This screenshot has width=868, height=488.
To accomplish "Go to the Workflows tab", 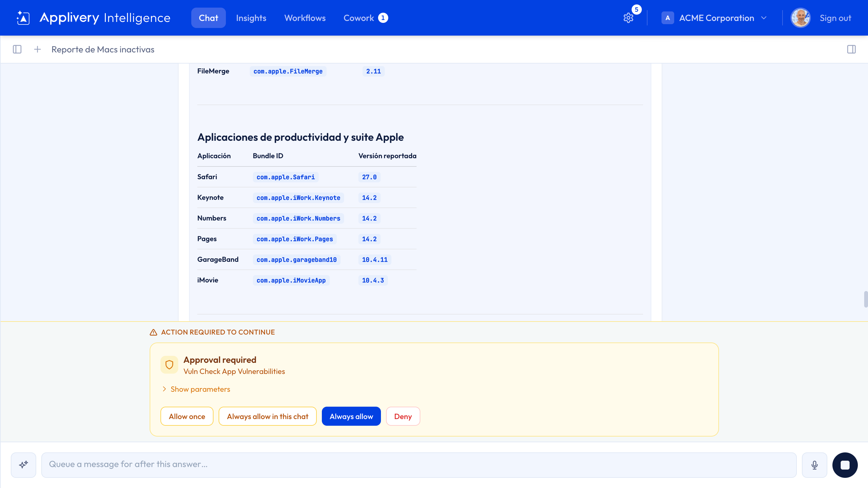I will [x=305, y=18].
